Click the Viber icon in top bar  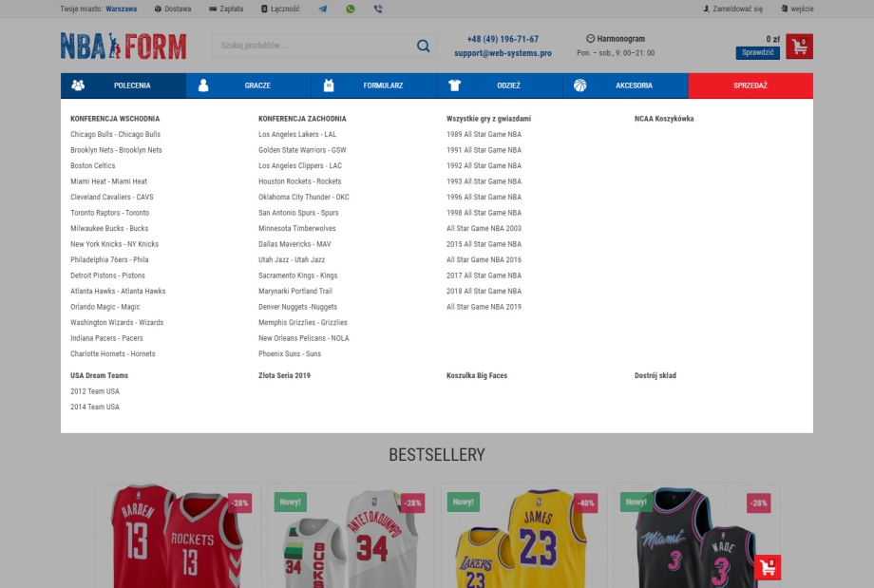pos(378,9)
